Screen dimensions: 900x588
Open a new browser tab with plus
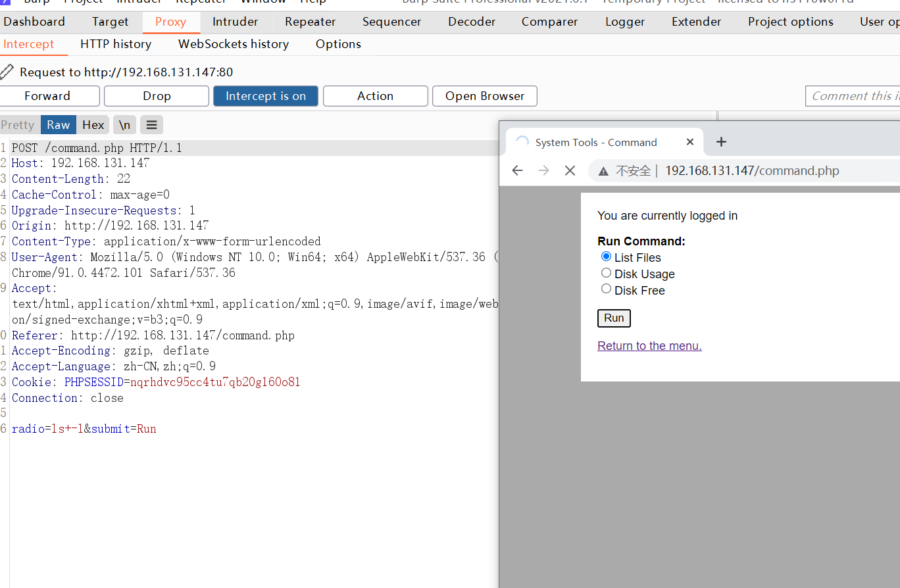(721, 142)
